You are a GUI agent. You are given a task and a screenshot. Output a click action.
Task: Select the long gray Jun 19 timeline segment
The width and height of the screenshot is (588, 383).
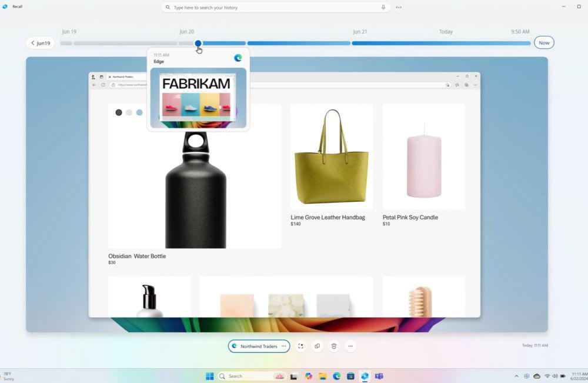[x=125, y=43]
